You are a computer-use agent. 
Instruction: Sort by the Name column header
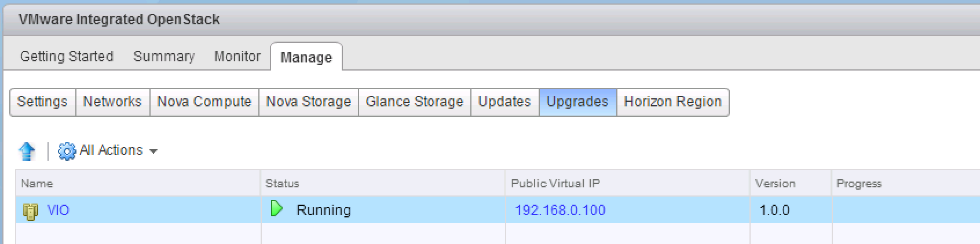pyautogui.click(x=37, y=184)
